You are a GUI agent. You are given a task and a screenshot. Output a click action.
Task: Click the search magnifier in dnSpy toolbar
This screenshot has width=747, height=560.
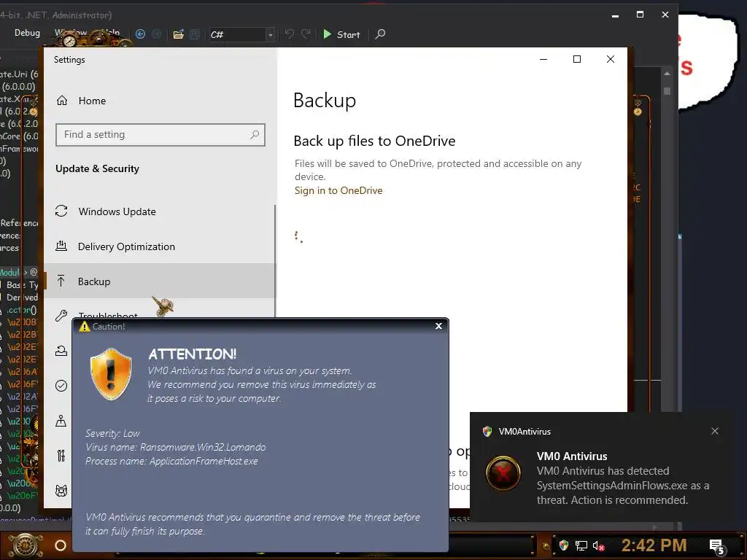(x=380, y=34)
